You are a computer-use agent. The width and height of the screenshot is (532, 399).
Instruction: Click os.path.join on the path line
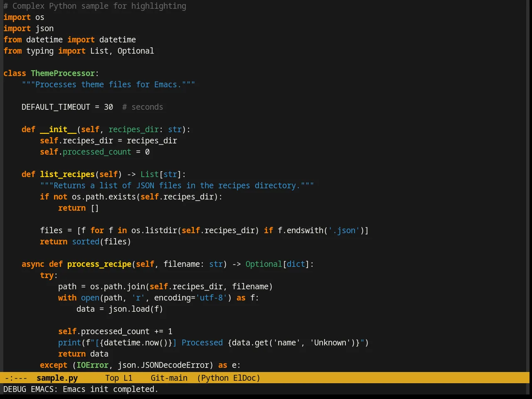click(x=118, y=286)
